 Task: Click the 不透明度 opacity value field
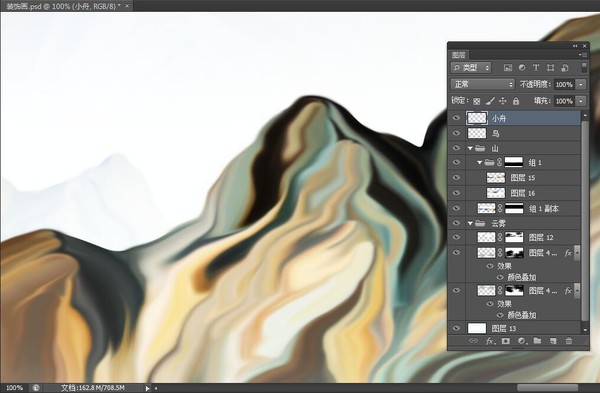coord(564,84)
